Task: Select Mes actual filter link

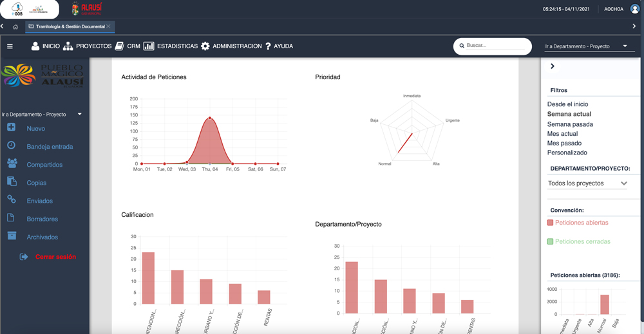Action: point(562,134)
